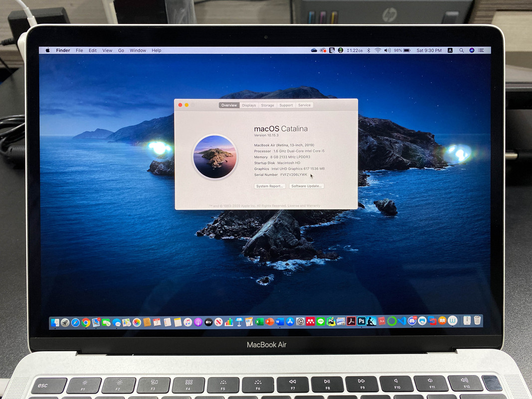Click the Sat 9:30 PM clock
532x399 pixels.
point(429,50)
